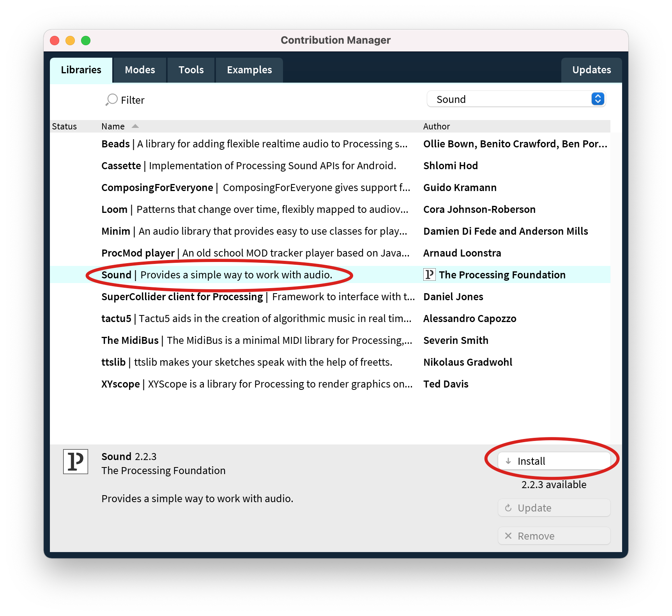The image size is (672, 616).
Task: Click the yellow minimize window button
Action: pos(70,41)
